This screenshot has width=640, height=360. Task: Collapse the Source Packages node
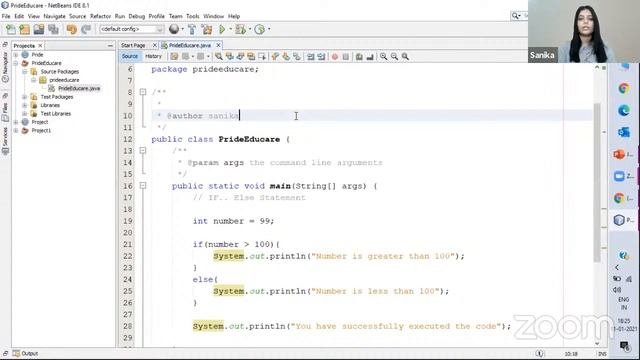tap(24, 71)
